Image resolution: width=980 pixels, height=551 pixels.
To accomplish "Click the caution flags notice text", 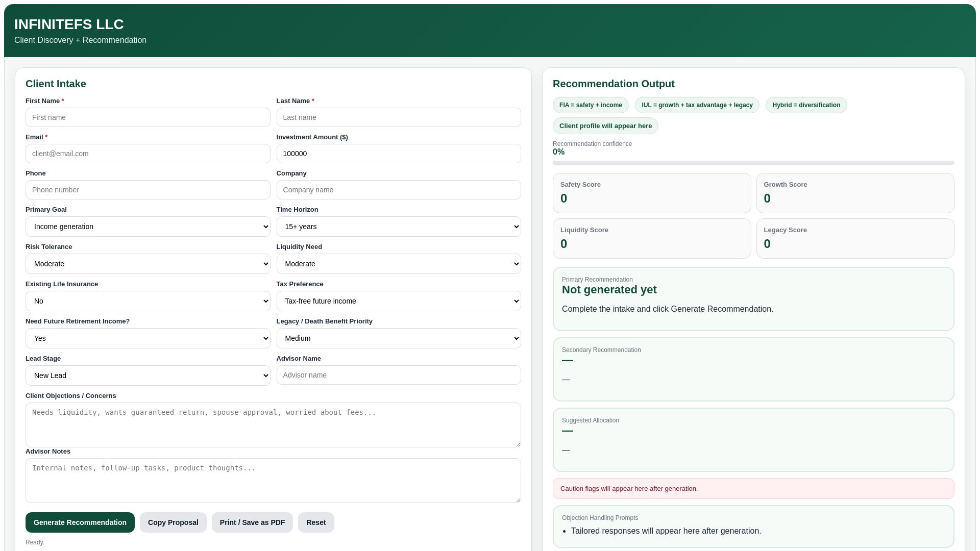I will click(629, 489).
